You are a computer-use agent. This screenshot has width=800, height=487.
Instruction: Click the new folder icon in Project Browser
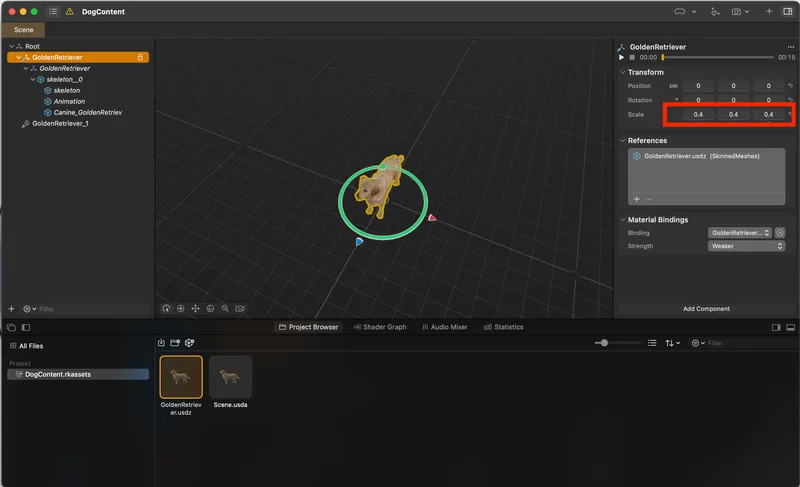point(175,343)
